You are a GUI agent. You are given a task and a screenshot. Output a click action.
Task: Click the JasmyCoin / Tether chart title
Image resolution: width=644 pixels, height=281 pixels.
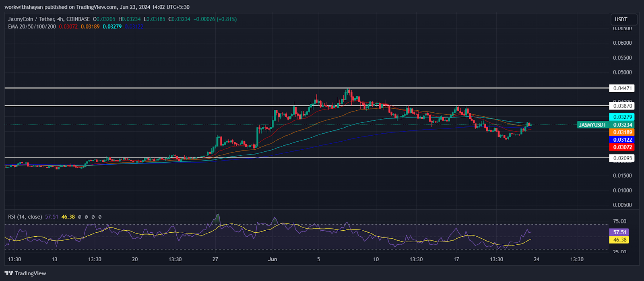49,19
